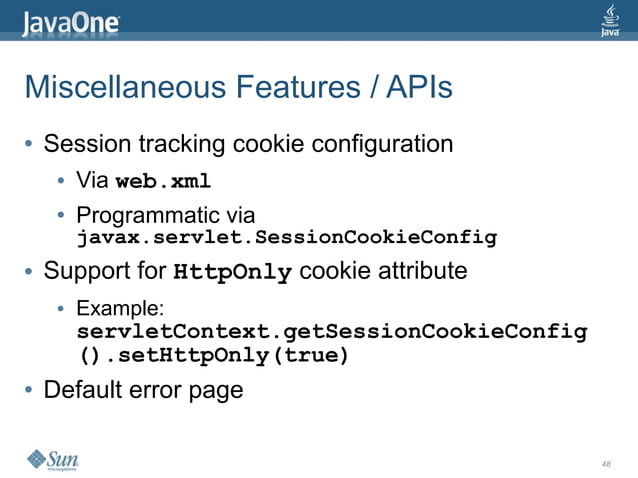Image resolution: width=638 pixels, height=478 pixels.
Task: Select the Miscellaneous Features / APIs title
Action: (x=238, y=87)
